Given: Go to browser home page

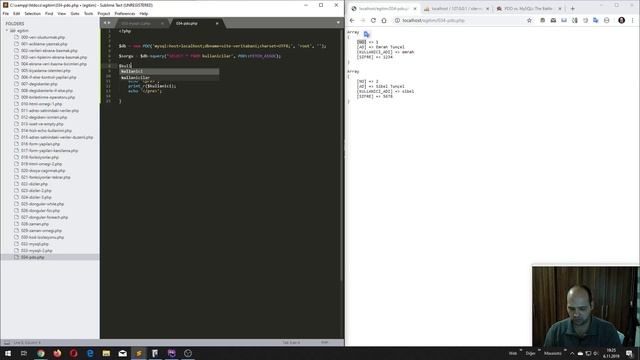Looking at the screenshot, I should [x=384, y=20].
